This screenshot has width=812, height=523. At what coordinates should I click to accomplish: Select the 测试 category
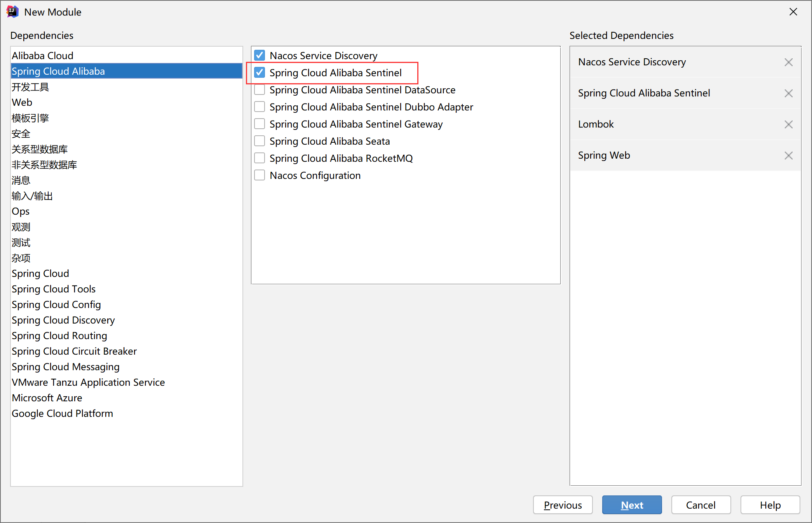click(x=126, y=242)
